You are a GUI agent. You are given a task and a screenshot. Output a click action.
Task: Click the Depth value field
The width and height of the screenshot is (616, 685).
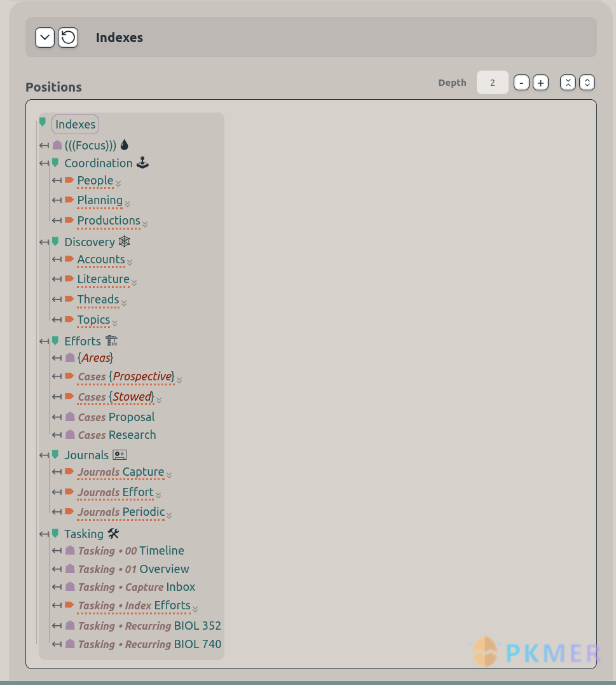point(492,83)
